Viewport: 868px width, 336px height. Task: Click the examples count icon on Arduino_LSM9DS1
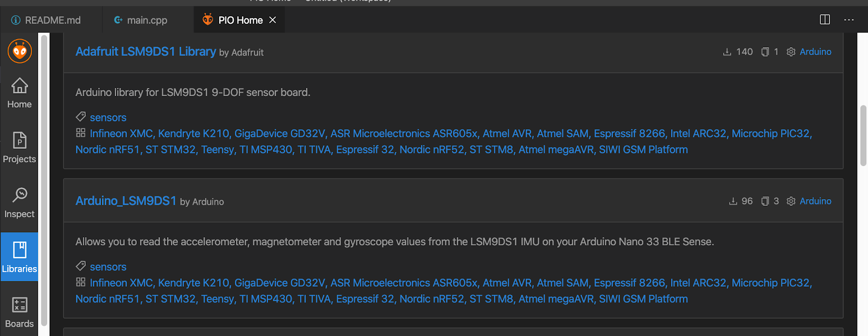(765, 201)
